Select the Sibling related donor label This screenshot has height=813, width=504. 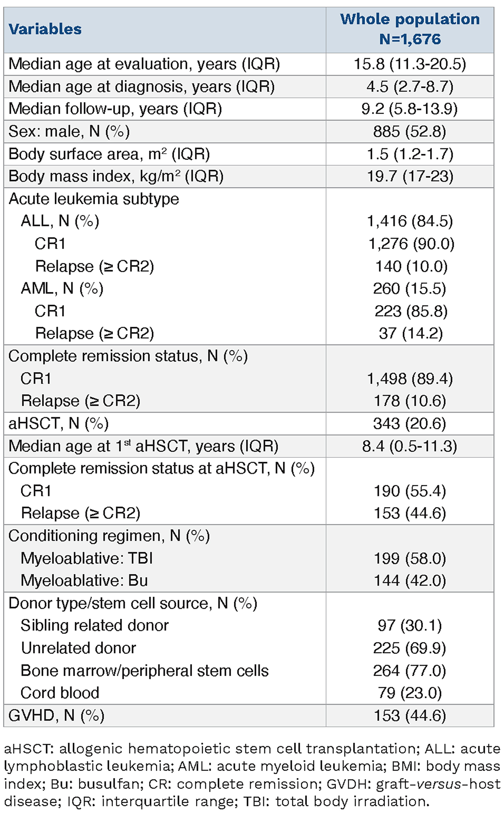94,625
